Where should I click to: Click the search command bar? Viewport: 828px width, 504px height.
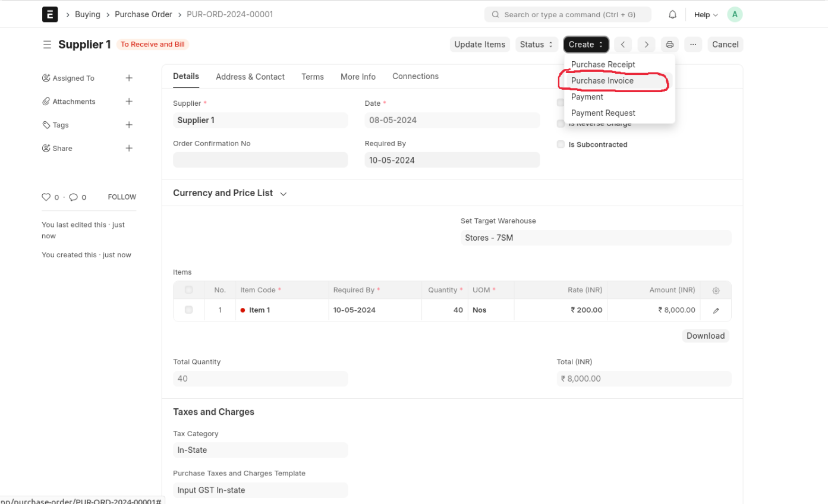568,14
